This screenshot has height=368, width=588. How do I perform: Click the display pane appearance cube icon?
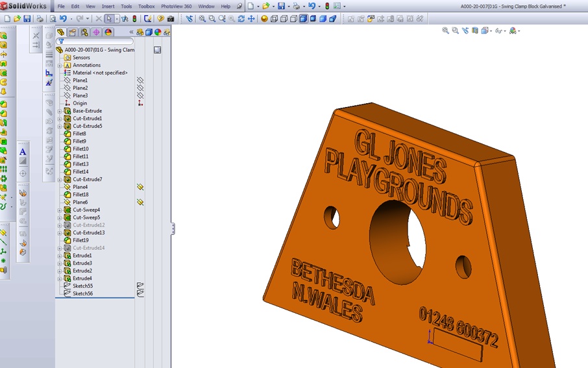point(149,32)
